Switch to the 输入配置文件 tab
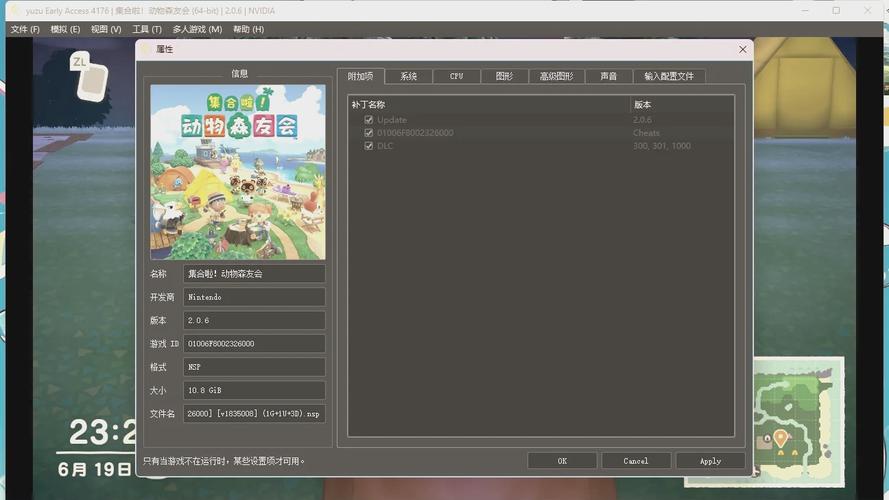Image resolution: width=889 pixels, height=500 pixels. coord(669,76)
